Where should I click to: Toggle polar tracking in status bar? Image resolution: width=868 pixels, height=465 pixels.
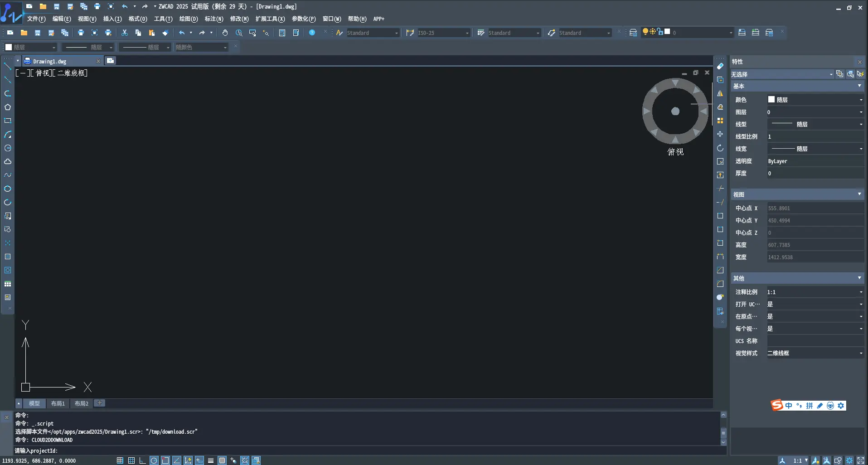(x=154, y=460)
